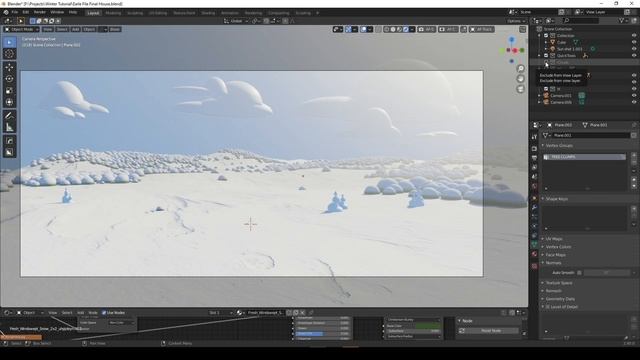Open the 3D viewport Add menu
The image size is (640, 360).
coord(76,29)
